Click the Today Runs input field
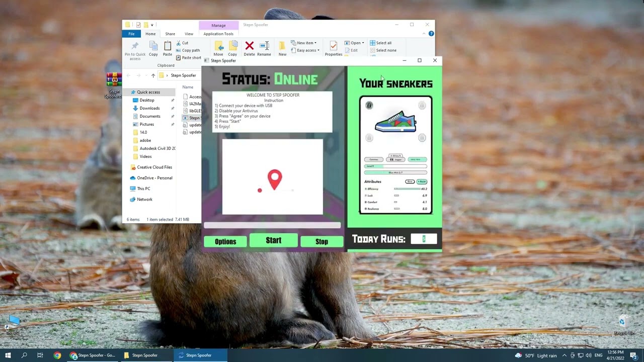644x362 pixels. click(x=424, y=239)
